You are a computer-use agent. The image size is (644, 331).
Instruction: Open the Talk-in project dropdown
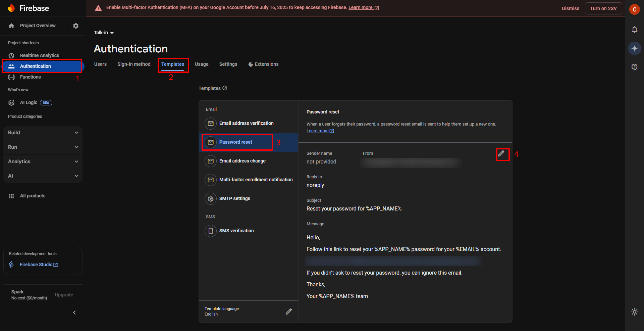point(104,33)
